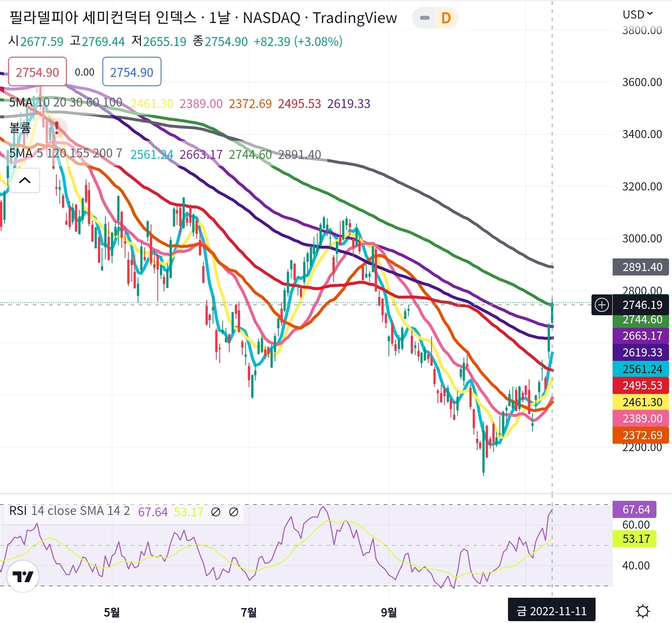Screen dimensions: 672x623
Task: Open the USD currency dropdown
Action: click(638, 14)
